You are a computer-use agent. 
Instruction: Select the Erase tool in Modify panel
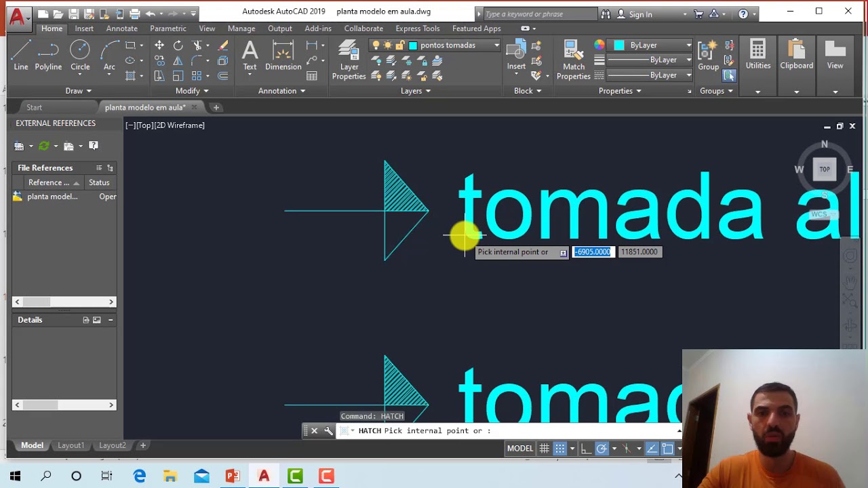[223, 45]
